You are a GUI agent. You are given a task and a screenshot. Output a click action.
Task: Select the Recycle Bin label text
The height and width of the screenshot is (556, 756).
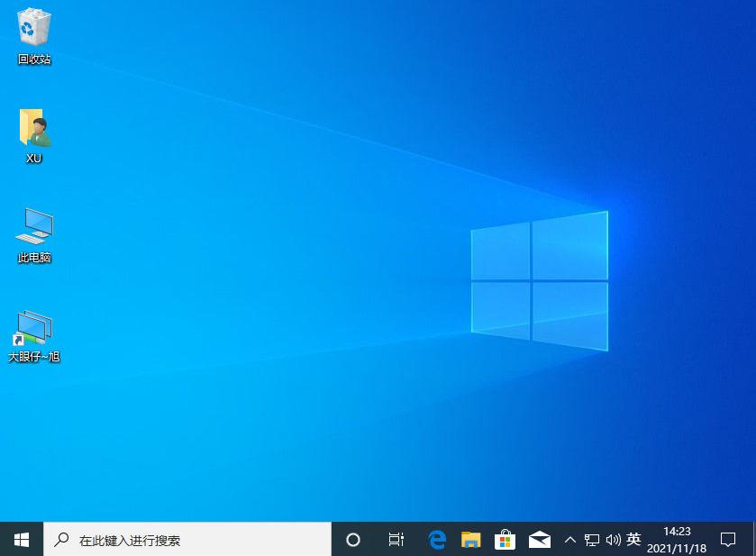33,59
